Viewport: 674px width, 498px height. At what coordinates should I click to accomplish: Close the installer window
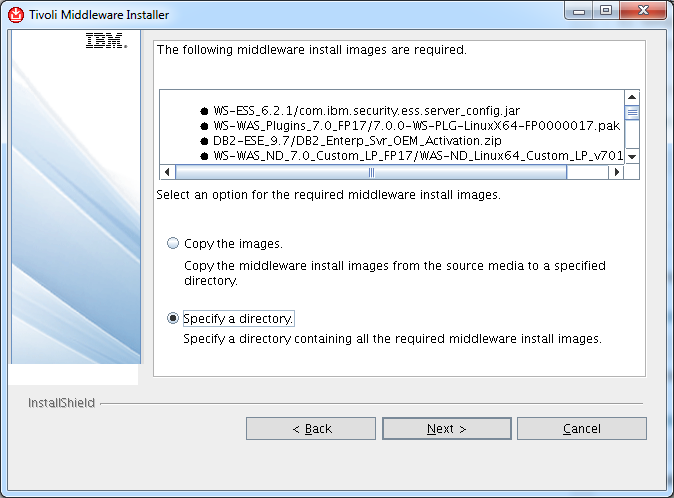pos(643,11)
